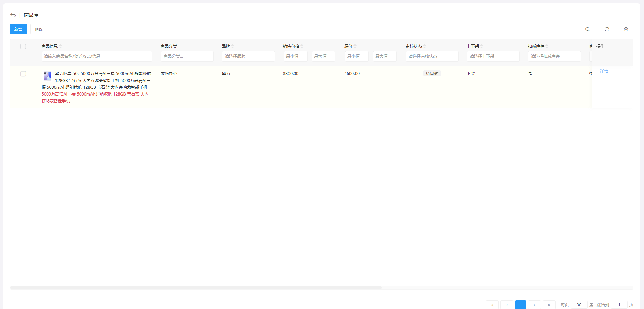Go to last page double-arrow icon
The image size is (644, 309).
[549, 305]
